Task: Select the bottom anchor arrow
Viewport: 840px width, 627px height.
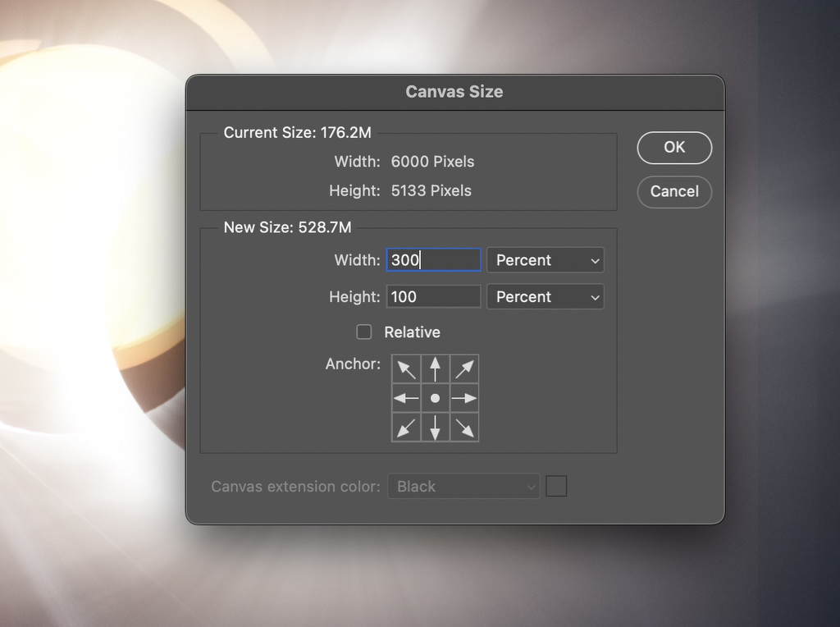Action: click(435, 427)
